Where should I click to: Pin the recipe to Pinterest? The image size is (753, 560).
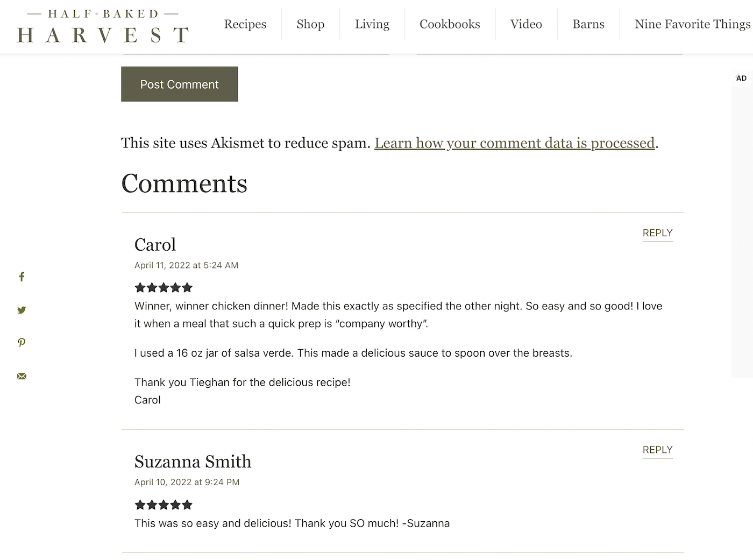pyautogui.click(x=22, y=343)
